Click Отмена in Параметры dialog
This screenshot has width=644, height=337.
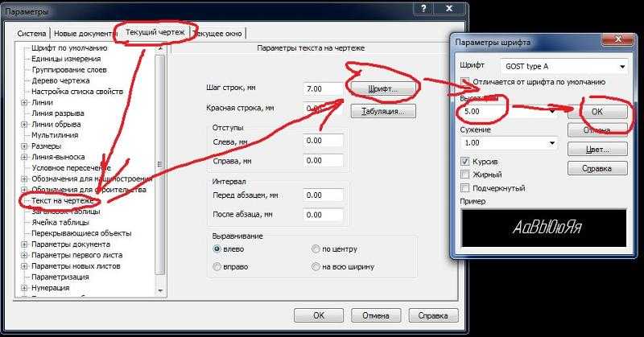click(376, 315)
